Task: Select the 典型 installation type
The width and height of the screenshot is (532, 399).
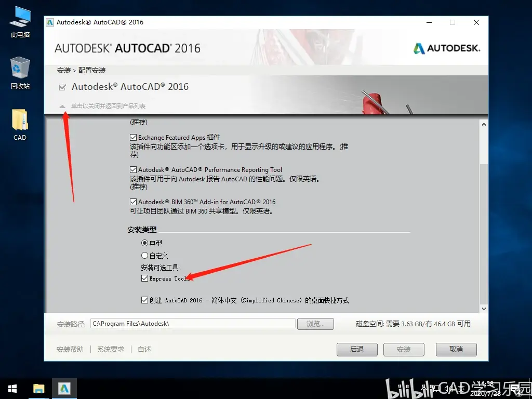Action: [144, 243]
